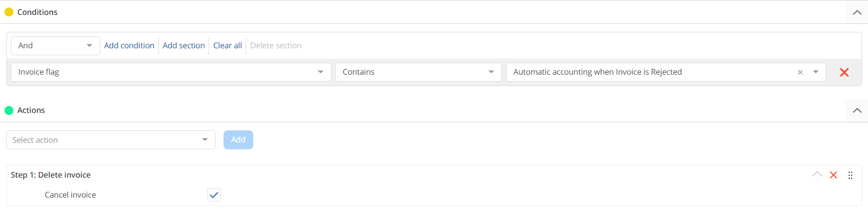
Task: Click Clear all link
Action: pos(227,46)
